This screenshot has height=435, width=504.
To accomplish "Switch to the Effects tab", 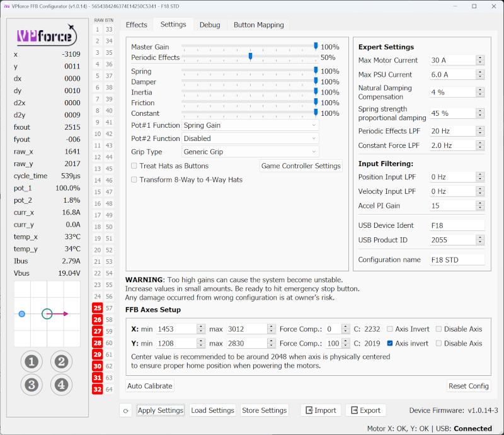I will 136,25.
